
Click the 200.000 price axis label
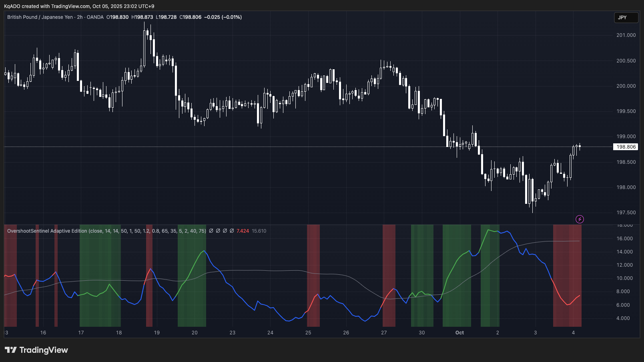tap(626, 86)
